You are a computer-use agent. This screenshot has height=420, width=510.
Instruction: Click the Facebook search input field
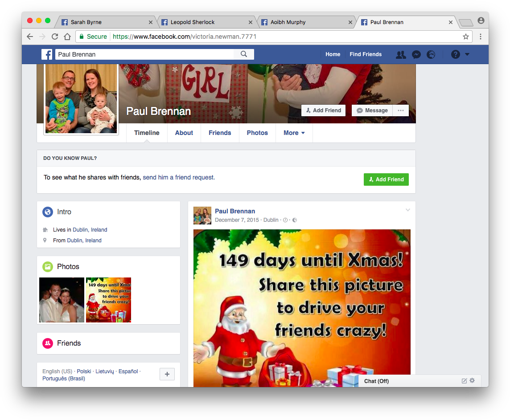(145, 54)
